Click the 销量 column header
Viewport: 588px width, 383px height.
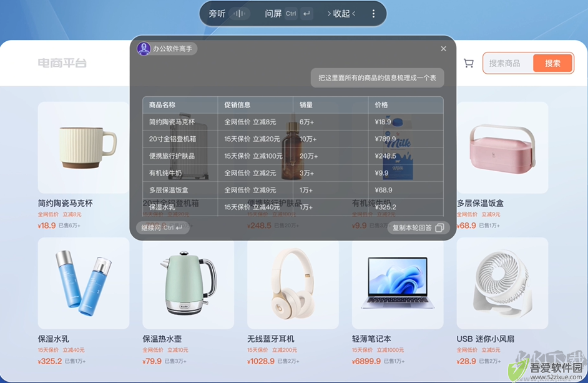point(306,105)
